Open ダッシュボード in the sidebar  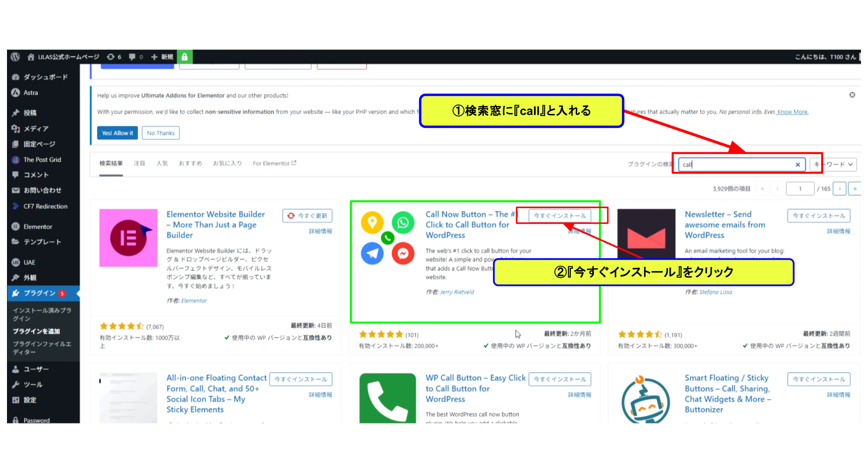point(43,77)
